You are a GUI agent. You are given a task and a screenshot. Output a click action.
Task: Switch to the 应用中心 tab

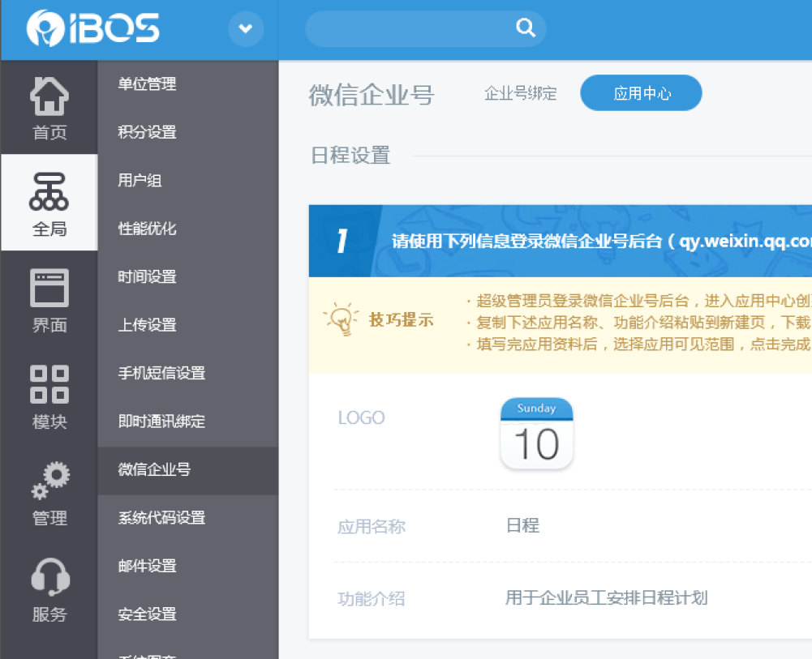pyautogui.click(x=642, y=94)
